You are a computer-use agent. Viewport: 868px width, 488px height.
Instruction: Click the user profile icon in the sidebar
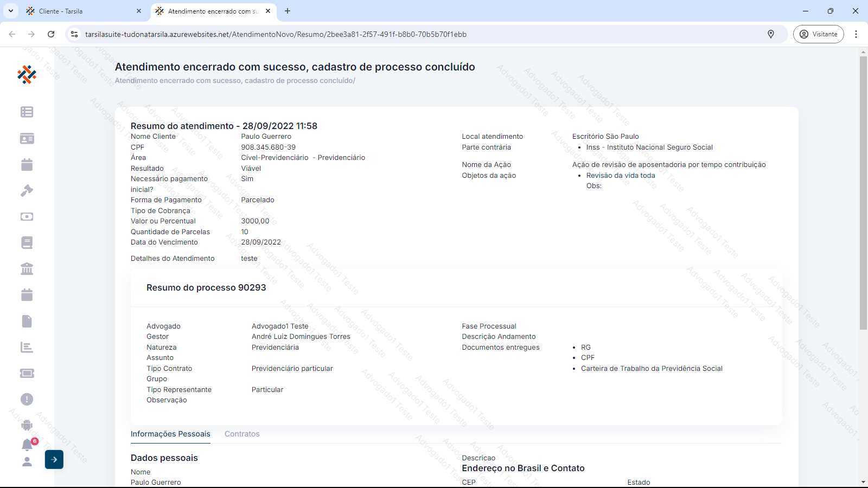click(x=27, y=462)
